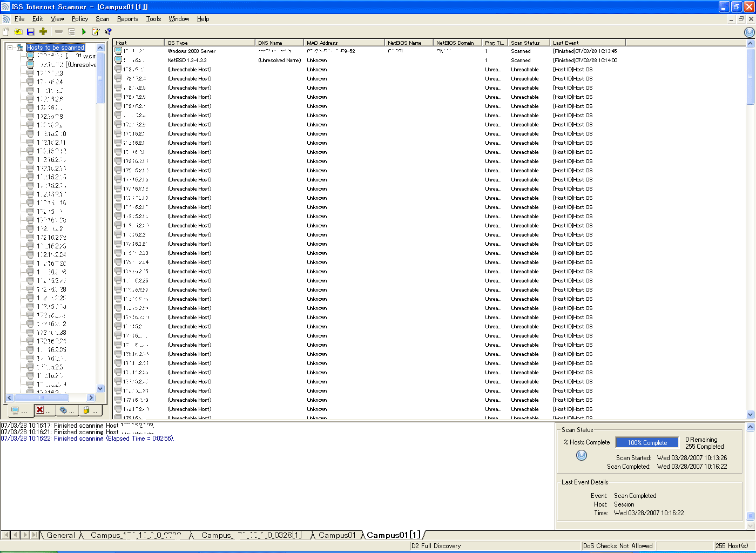Select Hosts to be scanned tree root
Screen dimensions: 756x553
[56, 48]
